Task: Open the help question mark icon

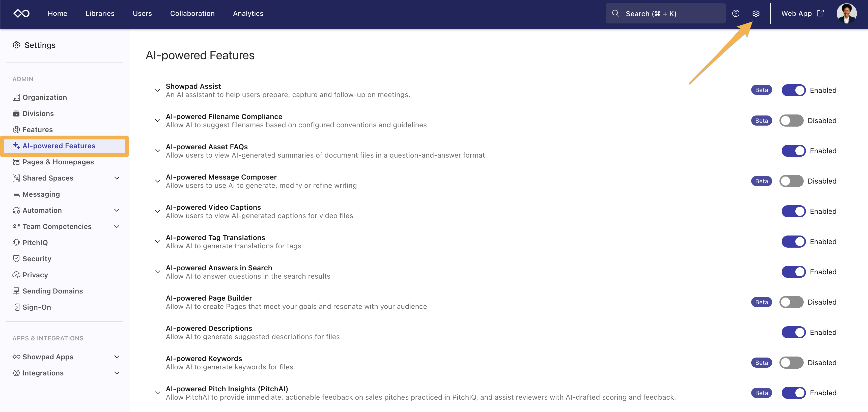Action: (x=736, y=13)
